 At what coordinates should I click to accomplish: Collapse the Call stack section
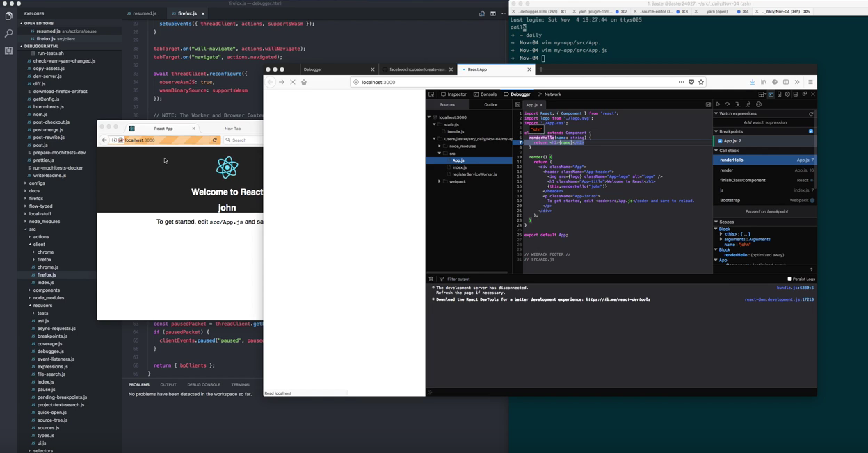[x=716, y=150]
